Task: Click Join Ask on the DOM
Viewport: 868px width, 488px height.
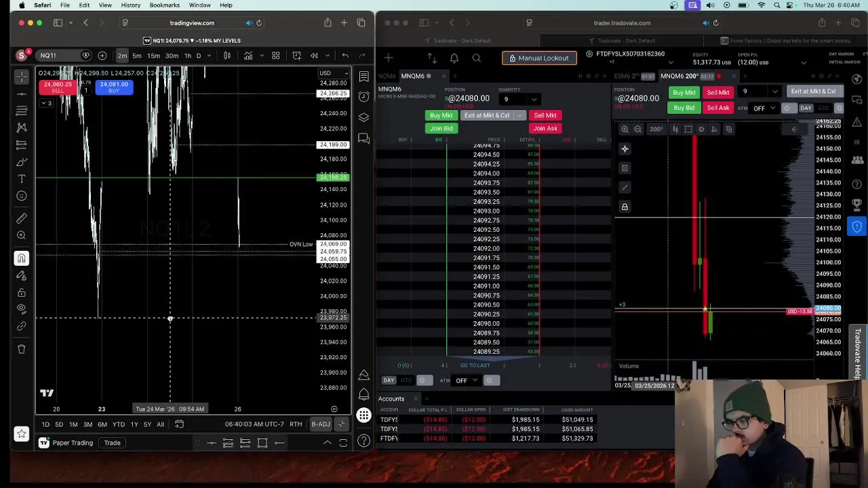Action: [545, 128]
